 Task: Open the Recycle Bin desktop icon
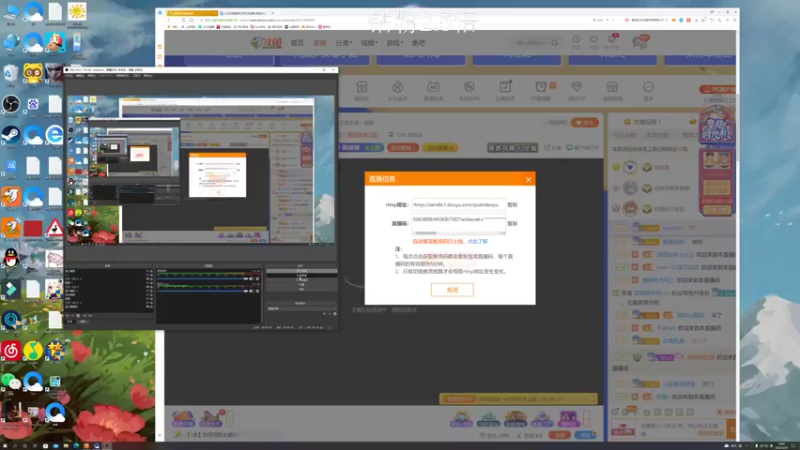click(x=11, y=75)
